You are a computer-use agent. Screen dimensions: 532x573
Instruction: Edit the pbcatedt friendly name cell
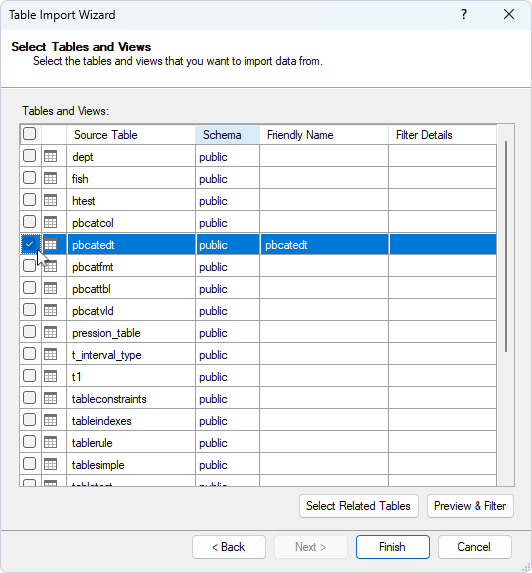click(324, 244)
